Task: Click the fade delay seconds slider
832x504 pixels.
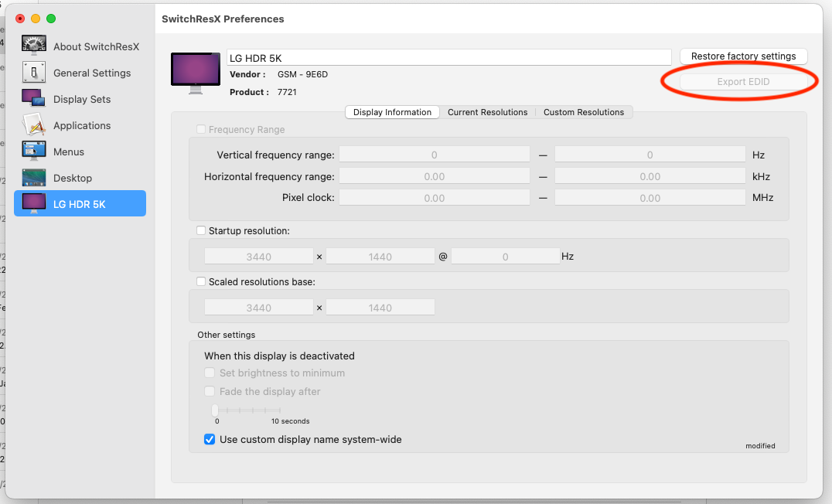Action: (x=246, y=410)
